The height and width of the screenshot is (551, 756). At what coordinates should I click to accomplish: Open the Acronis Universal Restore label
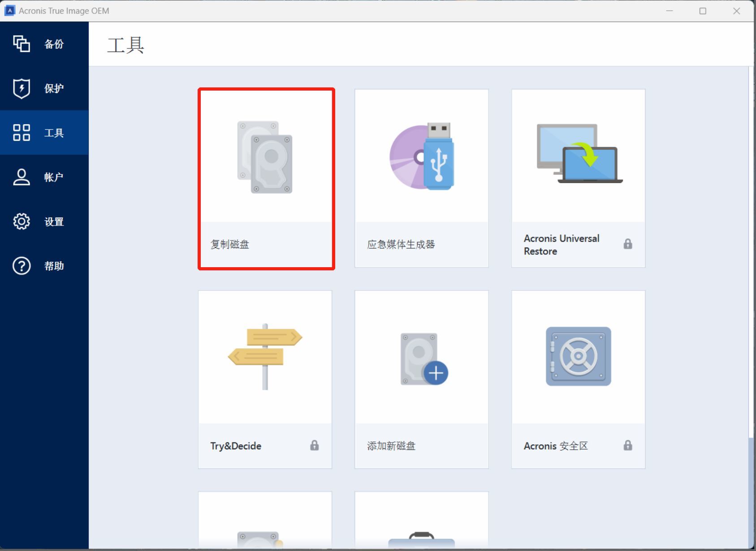click(562, 245)
